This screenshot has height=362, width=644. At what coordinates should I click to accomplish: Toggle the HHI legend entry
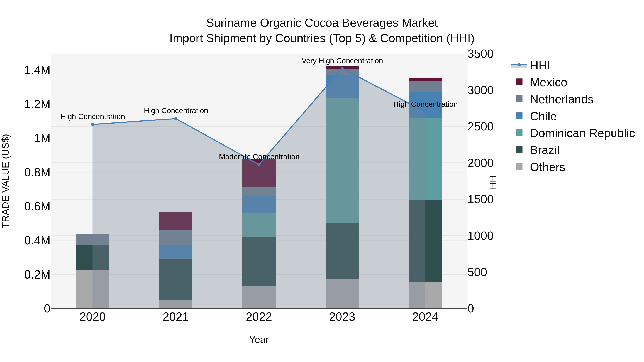[531, 65]
